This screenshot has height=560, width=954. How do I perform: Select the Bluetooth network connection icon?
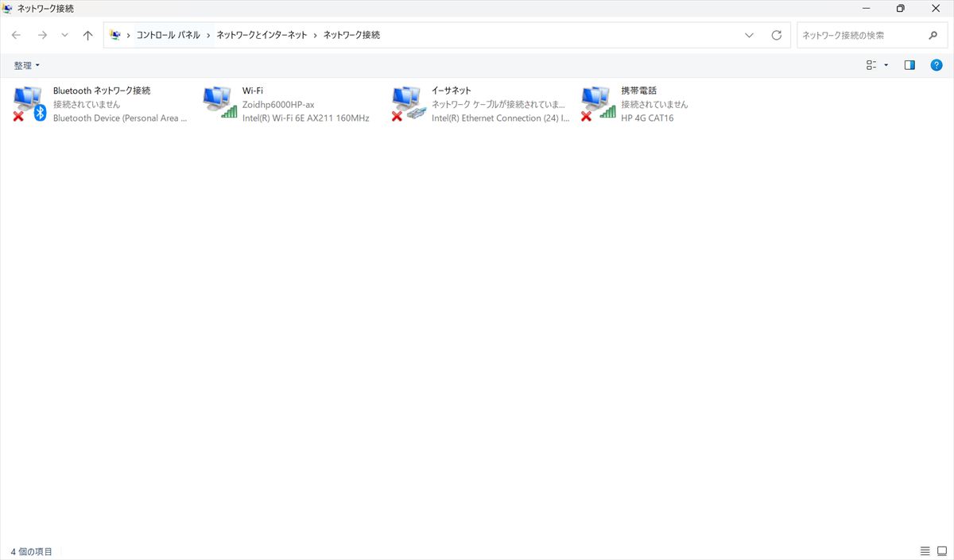(29, 103)
